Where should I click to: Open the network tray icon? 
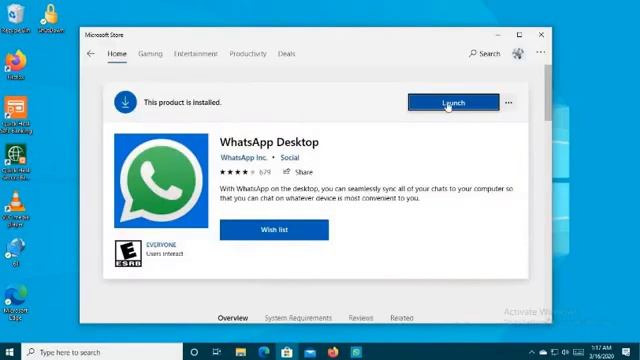coord(554,352)
